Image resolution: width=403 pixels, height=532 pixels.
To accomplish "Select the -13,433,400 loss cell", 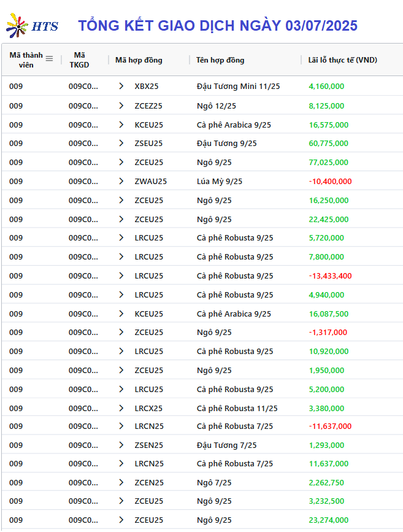I will (330, 276).
